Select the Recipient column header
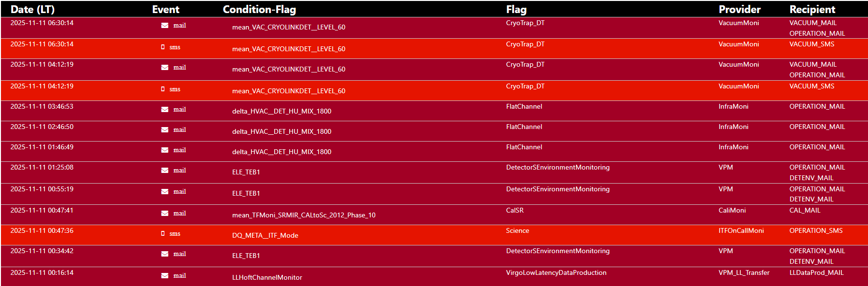The image size is (868, 286). click(812, 9)
